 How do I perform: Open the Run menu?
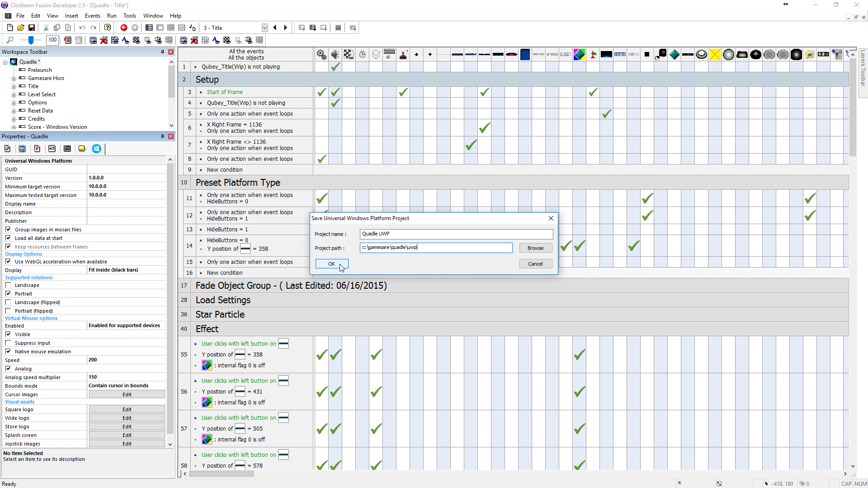[112, 15]
